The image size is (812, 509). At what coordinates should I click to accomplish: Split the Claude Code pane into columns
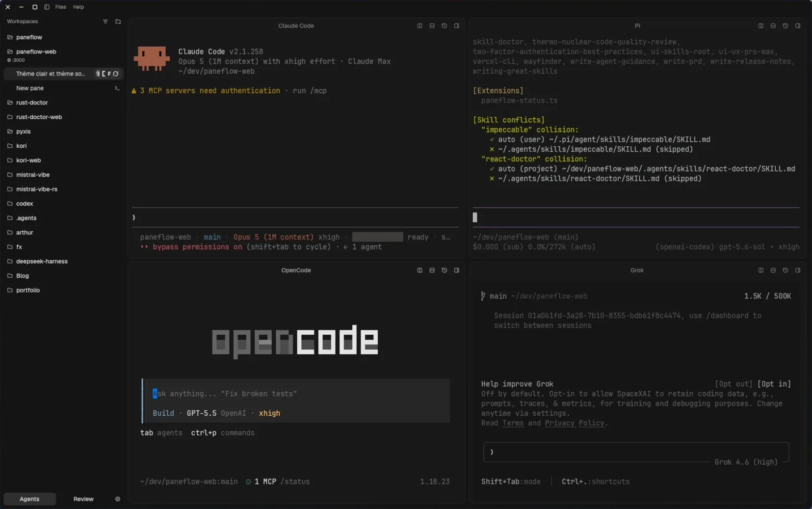click(419, 26)
